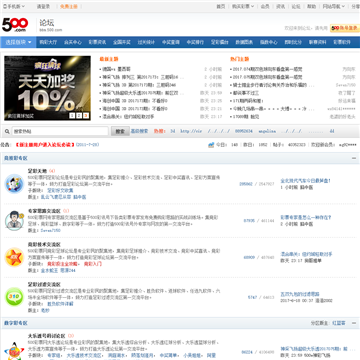Click hot search term 08952634
Image resolution: width=360 pixels, height=360 pixels.
tap(244, 131)
